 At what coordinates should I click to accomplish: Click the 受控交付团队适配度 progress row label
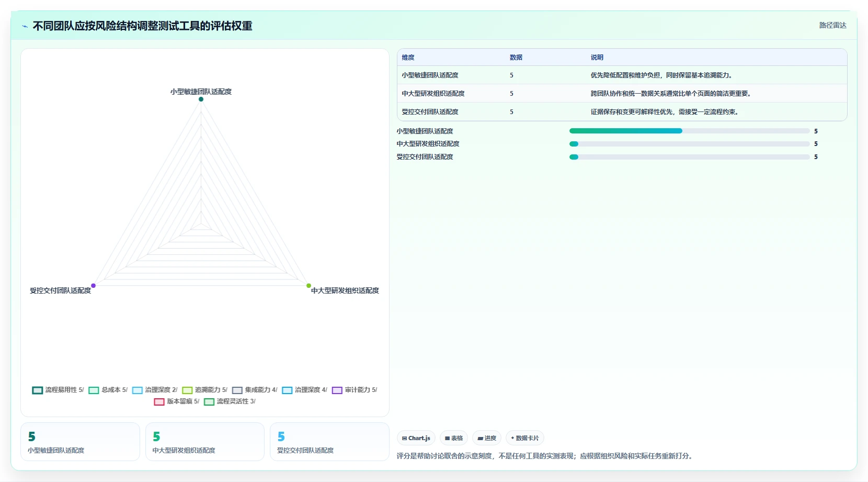pos(425,157)
